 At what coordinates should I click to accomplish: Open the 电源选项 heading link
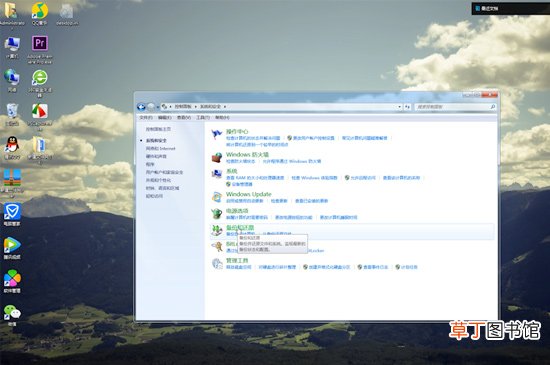(237, 211)
